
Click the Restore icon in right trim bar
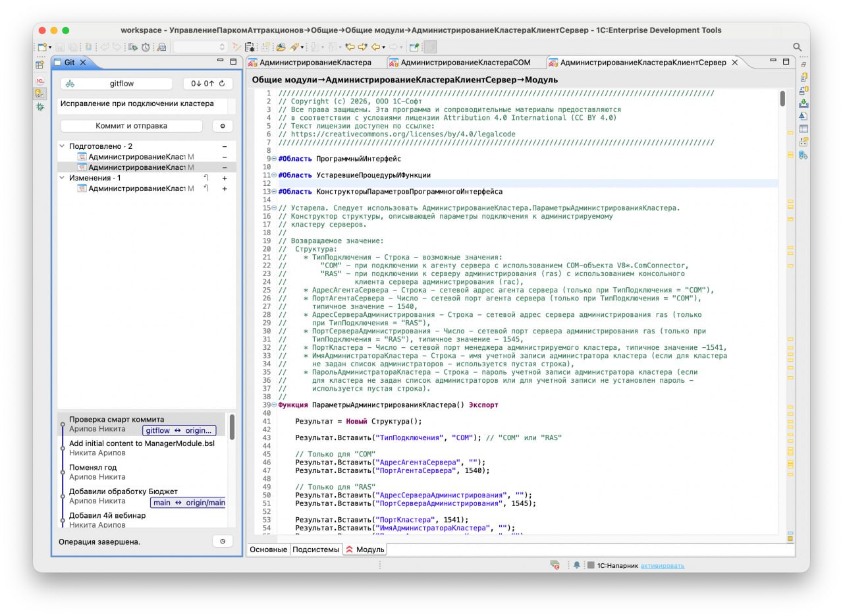[x=803, y=65]
